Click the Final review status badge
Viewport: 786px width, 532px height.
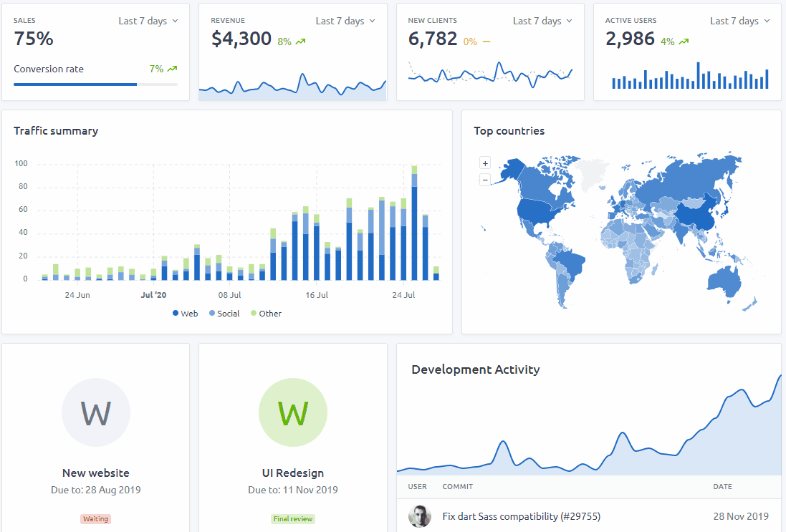pos(293,519)
